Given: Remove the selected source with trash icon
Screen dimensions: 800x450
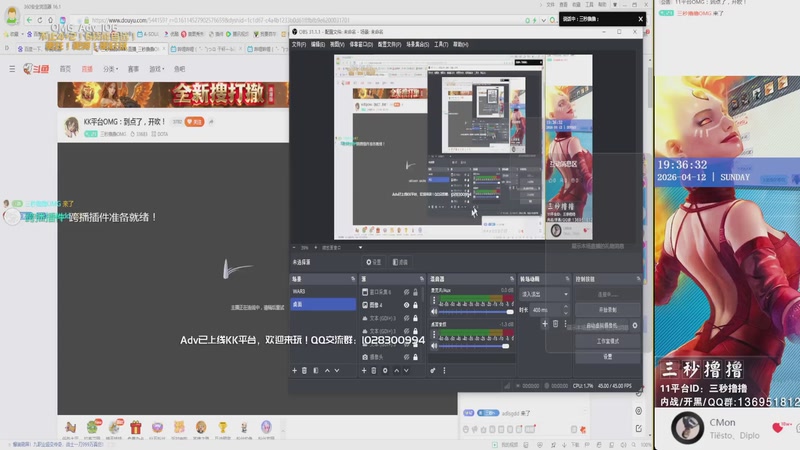Looking at the screenshot, I should click(374, 370).
